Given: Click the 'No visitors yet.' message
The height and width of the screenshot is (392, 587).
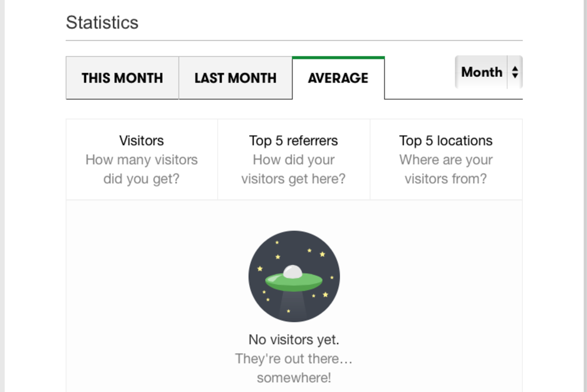Looking at the screenshot, I should point(294,340).
